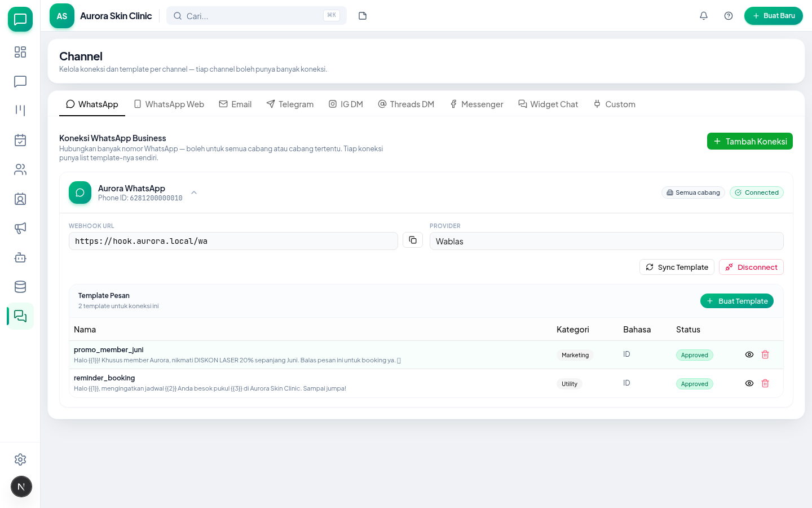View the reminder_booking template with eye icon
812x508 pixels.
[749, 383]
